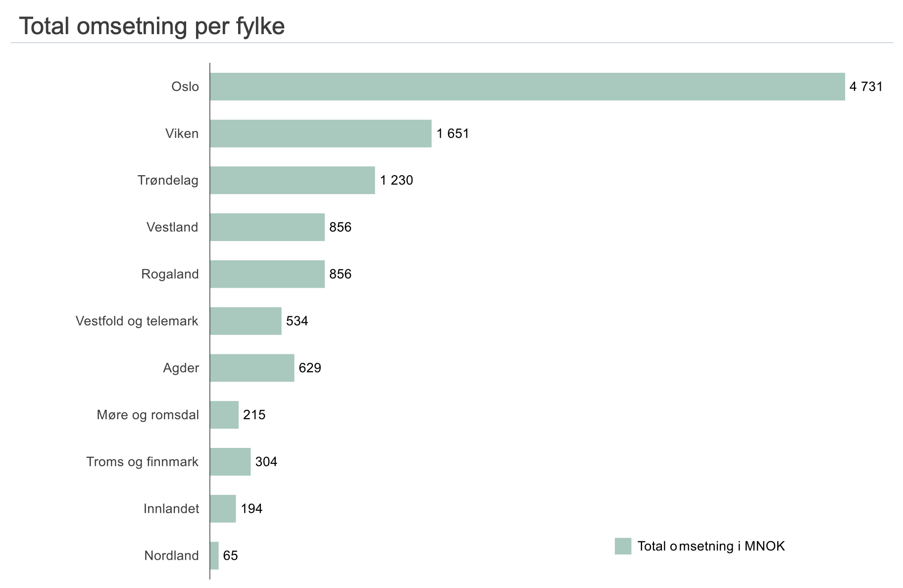Click the Oslo bar in the chart

point(527,87)
